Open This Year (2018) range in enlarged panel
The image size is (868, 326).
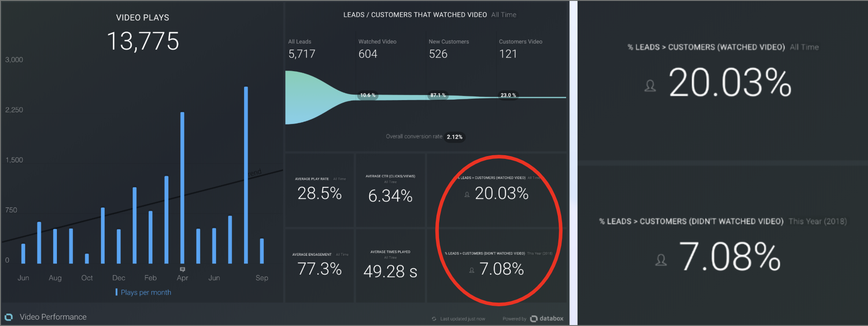818,221
